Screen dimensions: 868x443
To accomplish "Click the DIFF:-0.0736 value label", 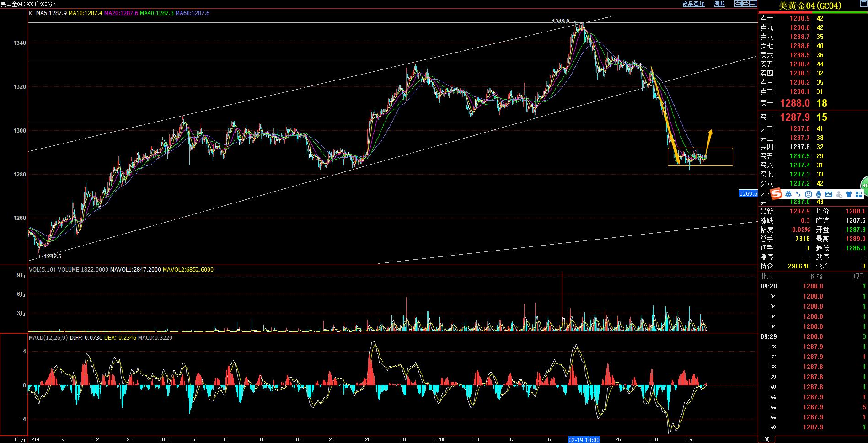I will [x=86, y=338].
